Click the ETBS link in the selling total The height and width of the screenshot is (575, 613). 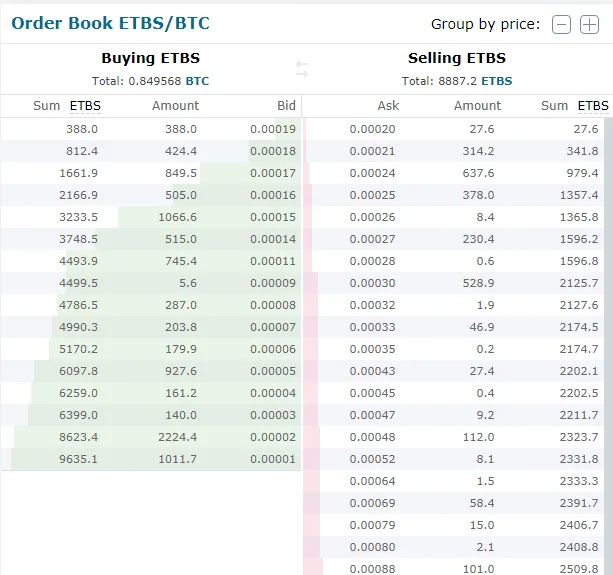(x=496, y=81)
